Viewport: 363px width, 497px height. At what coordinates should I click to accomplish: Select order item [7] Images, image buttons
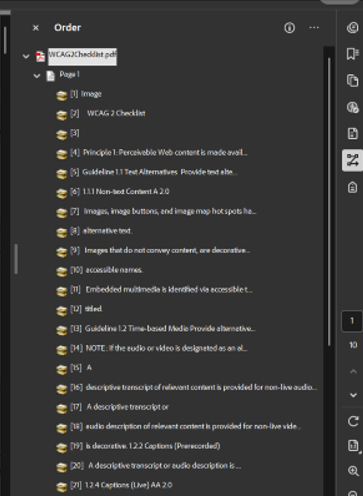click(x=163, y=211)
